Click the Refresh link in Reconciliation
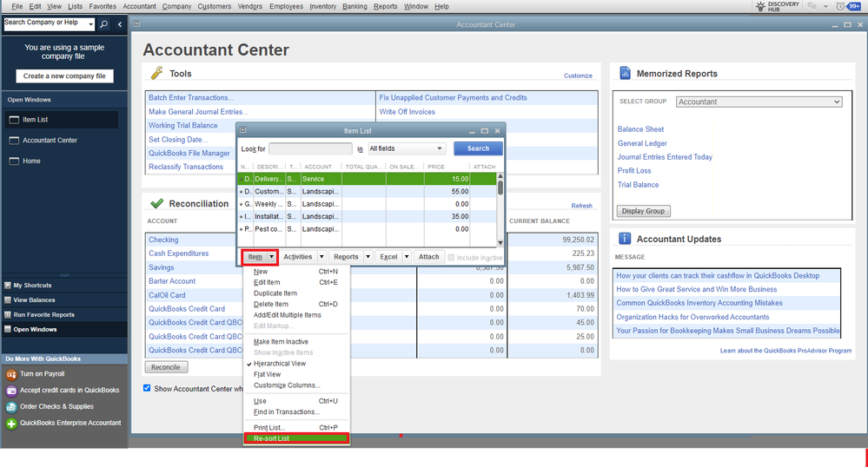Screen dimensions: 868x467 click(582, 206)
